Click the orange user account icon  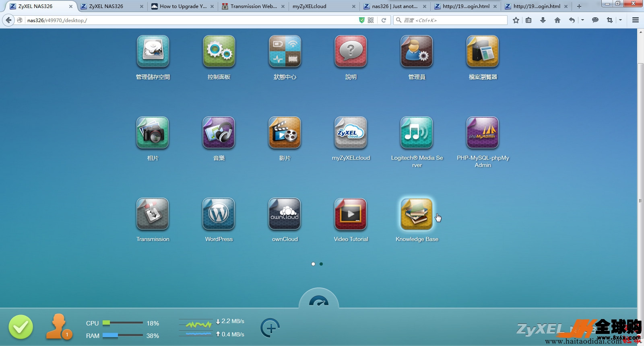59,327
